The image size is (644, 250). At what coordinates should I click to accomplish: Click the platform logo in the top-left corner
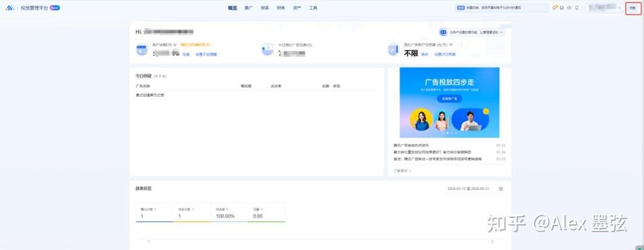[9, 8]
